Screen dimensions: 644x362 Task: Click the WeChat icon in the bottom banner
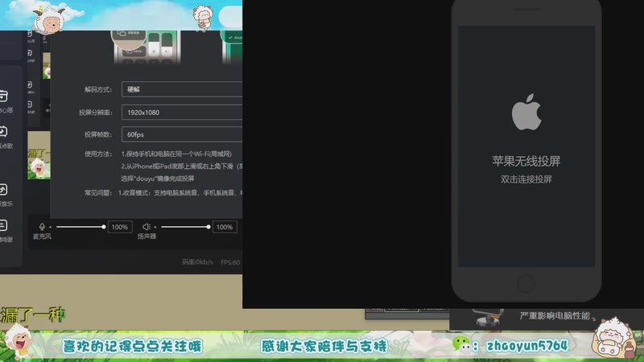coord(461,345)
